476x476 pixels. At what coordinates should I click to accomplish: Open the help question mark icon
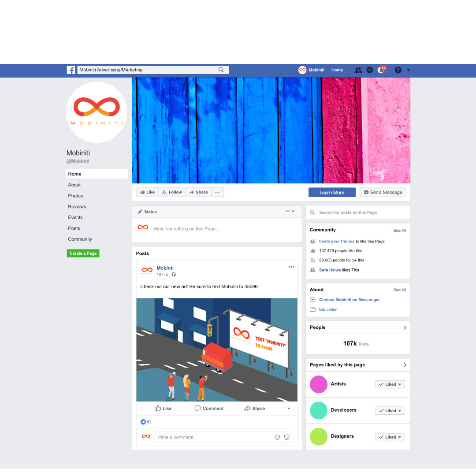pyautogui.click(x=398, y=70)
